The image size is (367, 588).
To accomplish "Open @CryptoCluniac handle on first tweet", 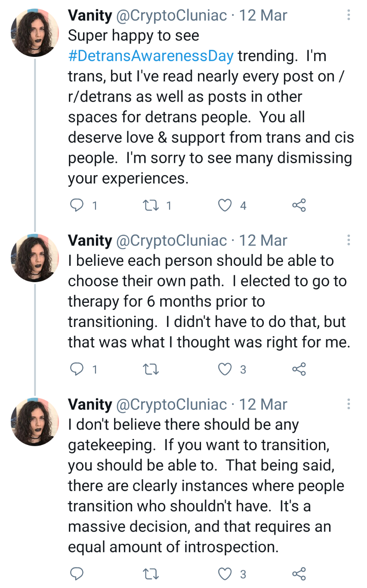I will [x=172, y=16].
